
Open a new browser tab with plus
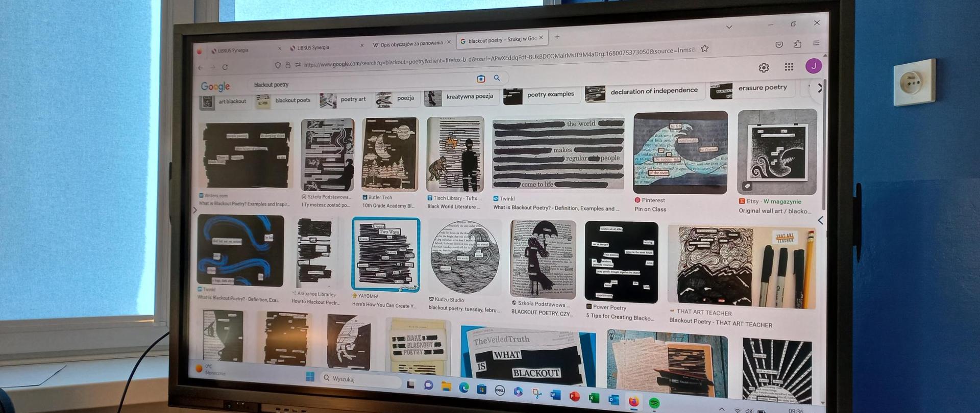tap(557, 37)
